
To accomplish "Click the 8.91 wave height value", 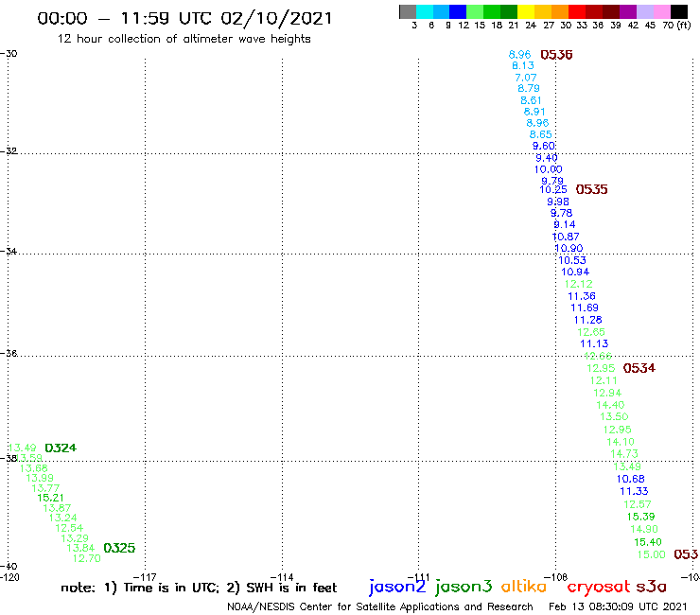I will [534, 112].
